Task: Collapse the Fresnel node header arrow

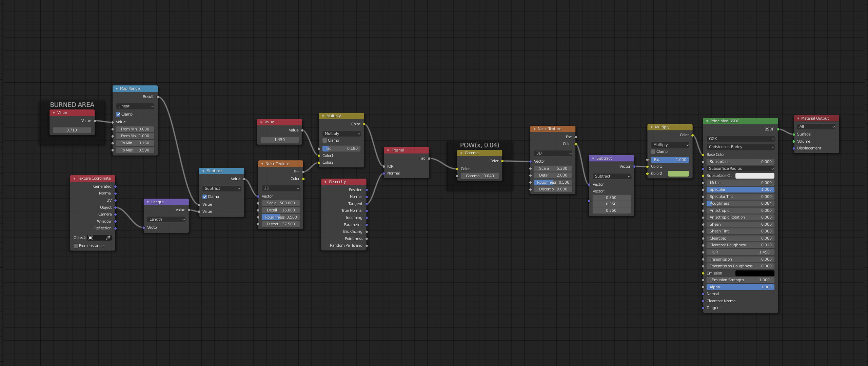Action: [388, 150]
